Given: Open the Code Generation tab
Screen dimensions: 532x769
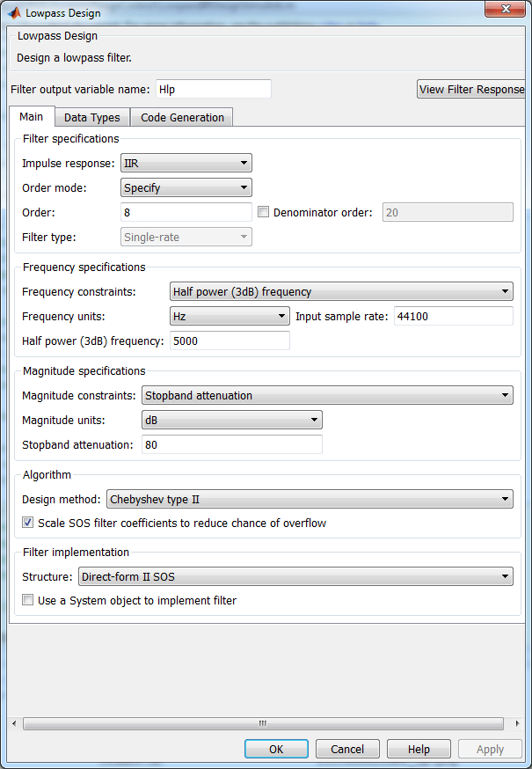Looking at the screenshot, I should click(182, 118).
